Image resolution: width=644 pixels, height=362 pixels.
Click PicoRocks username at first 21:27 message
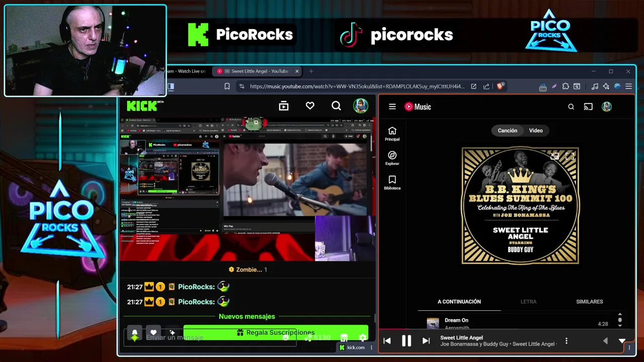(196, 287)
